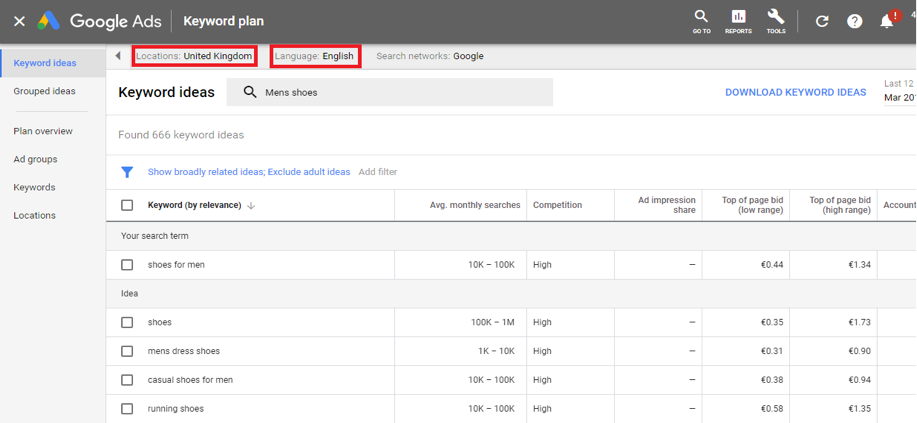Click the €0.58 low bid value

[x=771, y=408]
